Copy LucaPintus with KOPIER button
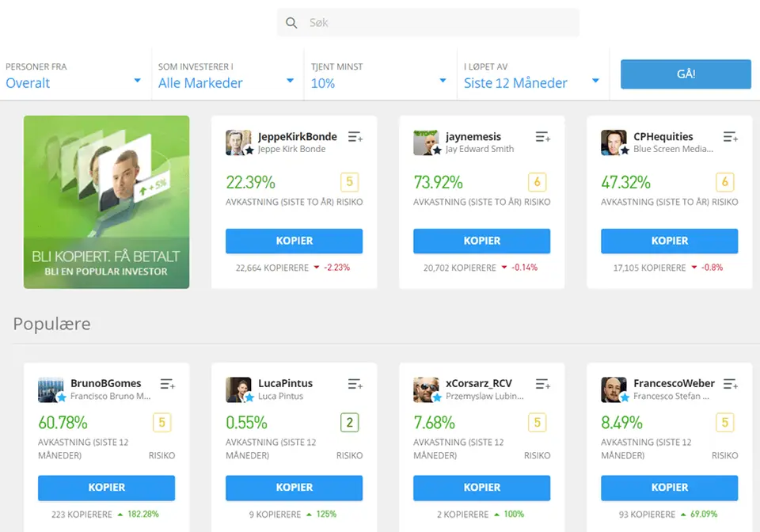This screenshot has height=532, width=760. 294,488
